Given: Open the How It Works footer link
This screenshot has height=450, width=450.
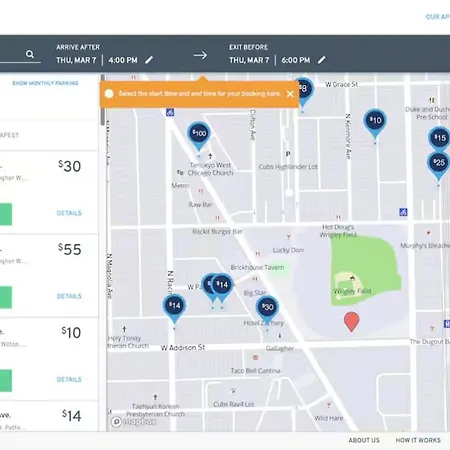Looking at the screenshot, I should [418, 440].
